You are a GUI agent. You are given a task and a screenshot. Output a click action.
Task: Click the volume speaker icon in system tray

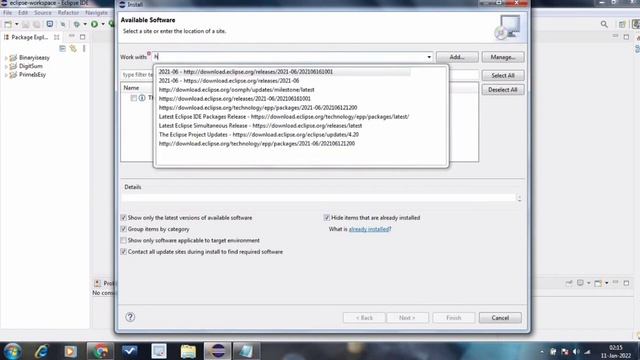pos(576,351)
